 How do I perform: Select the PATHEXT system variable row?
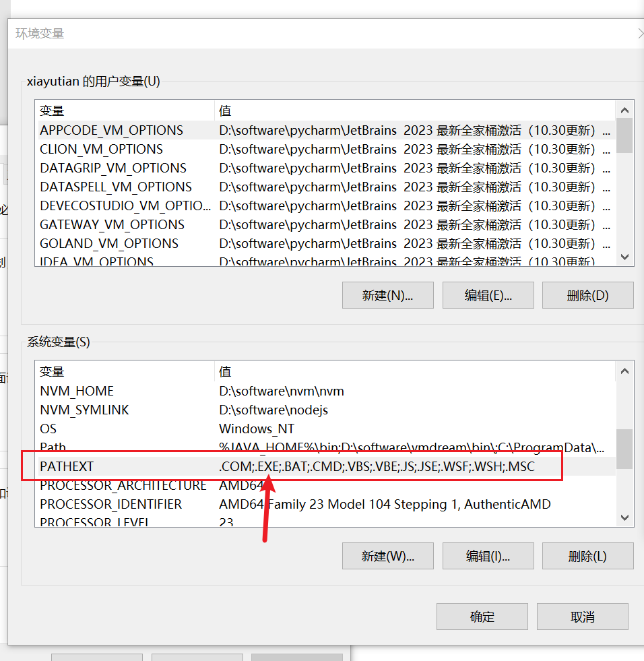click(x=67, y=466)
